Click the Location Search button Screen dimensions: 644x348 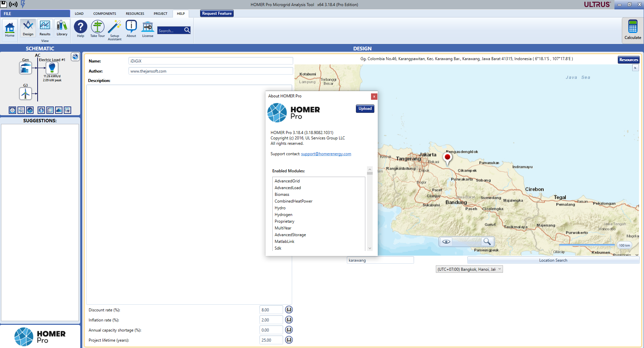[553, 260]
